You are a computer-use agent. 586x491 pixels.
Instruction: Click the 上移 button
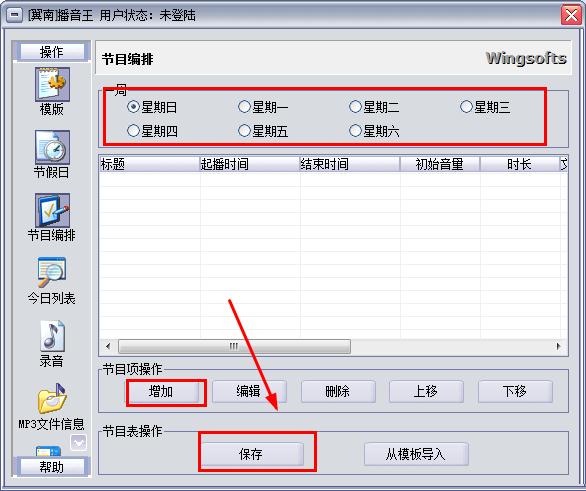click(426, 392)
